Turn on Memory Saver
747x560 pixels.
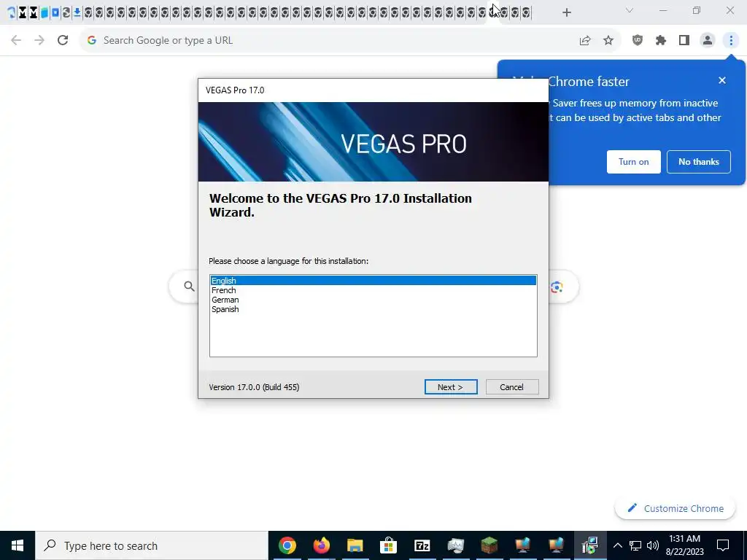pyautogui.click(x=634, y=162)
